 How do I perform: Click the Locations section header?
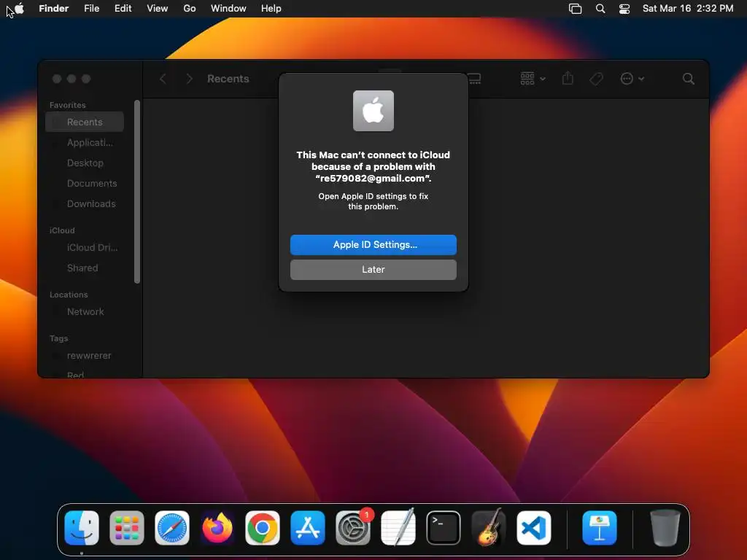click(69, 295)
